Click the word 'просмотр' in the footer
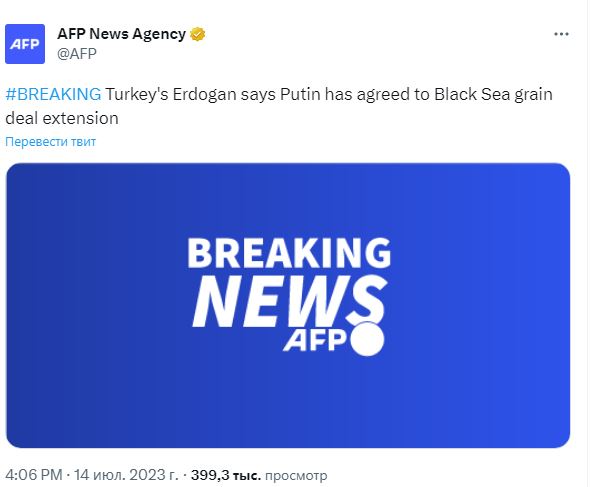This screenshot has height=487, width=593. (x=296, y=475)
